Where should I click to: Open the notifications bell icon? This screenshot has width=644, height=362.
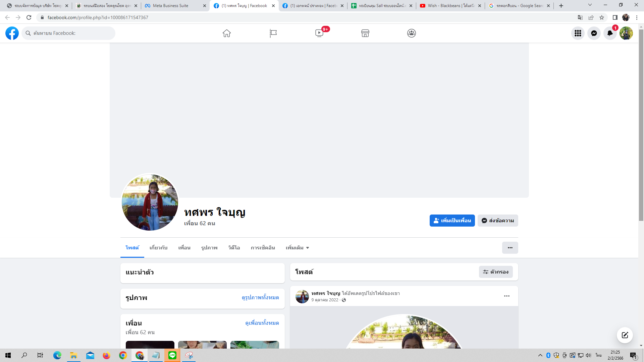610,33
